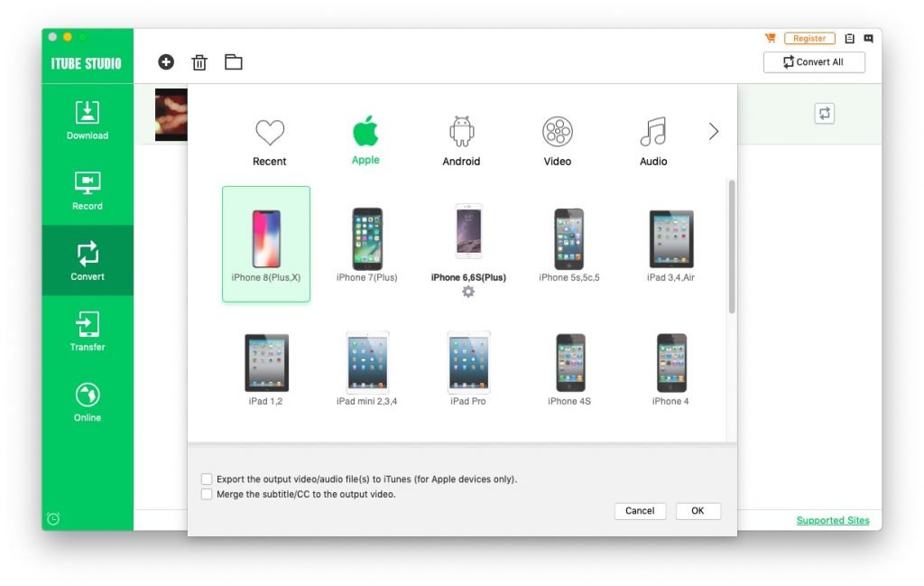Open the Record section in sidebar

pos(88,191)
